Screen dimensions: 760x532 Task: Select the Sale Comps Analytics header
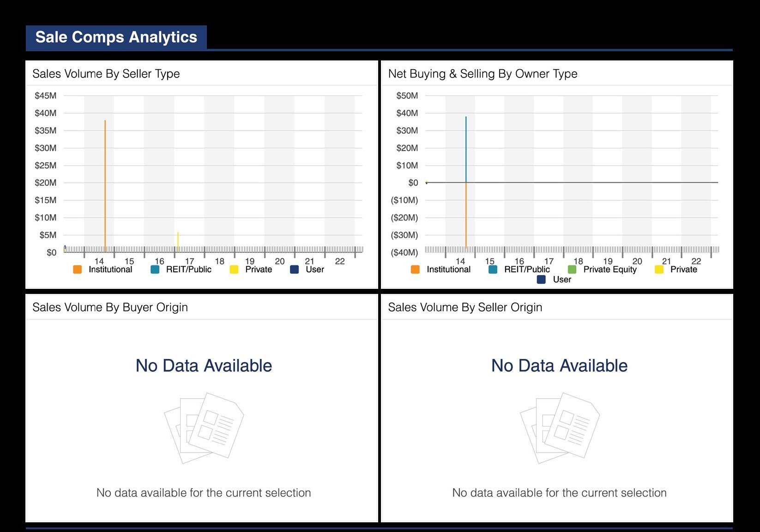click(x=116, y=37)
